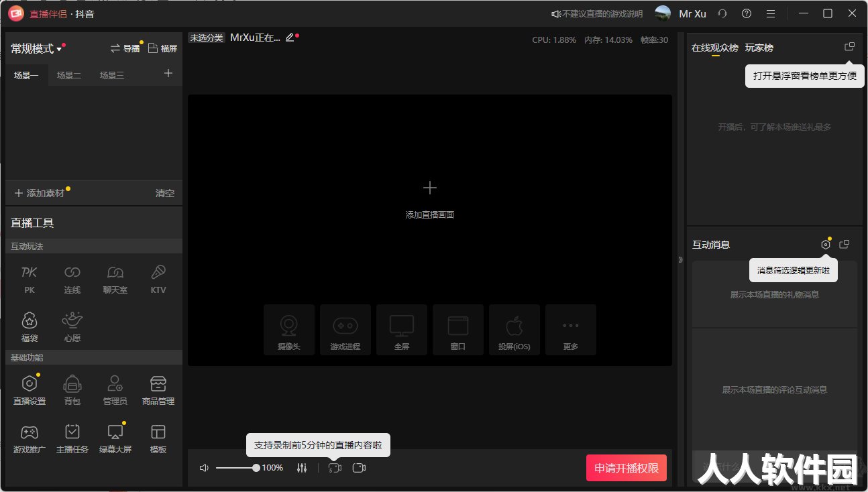Add 游戏进程 game process source

[x=345, y=330]
